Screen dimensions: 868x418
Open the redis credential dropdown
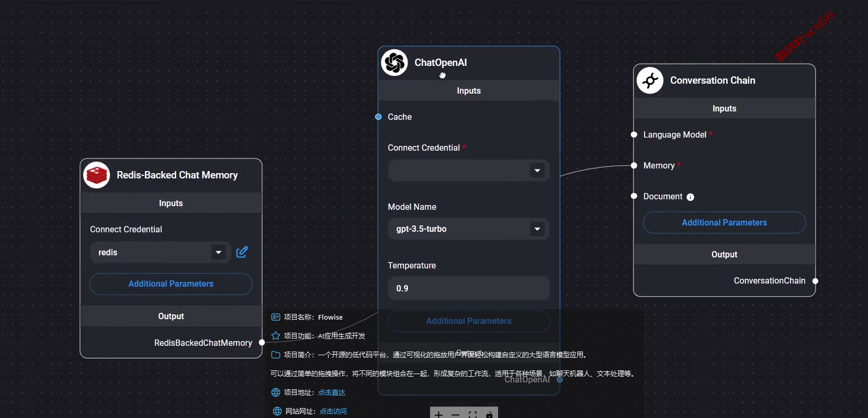pos(160,253)
